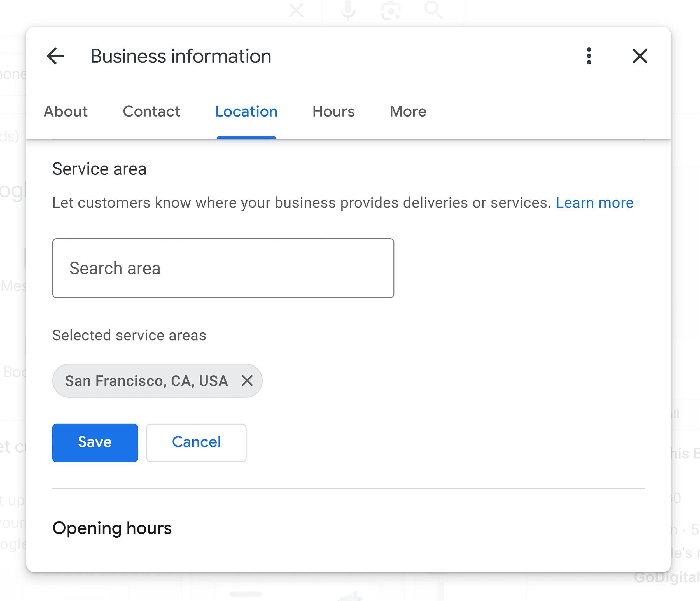Cancel the service area edits
The width and height of the screenshot is (700, 601).
(196, 442)
